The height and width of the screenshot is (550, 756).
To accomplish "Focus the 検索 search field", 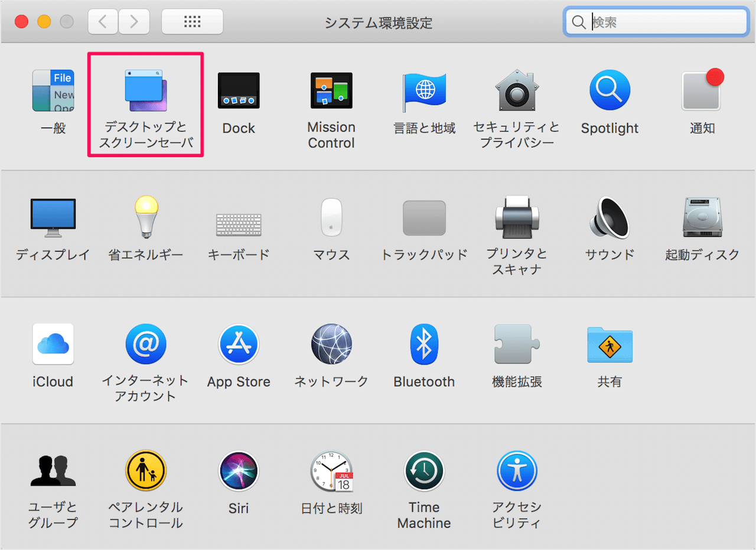I will [656, 22].
